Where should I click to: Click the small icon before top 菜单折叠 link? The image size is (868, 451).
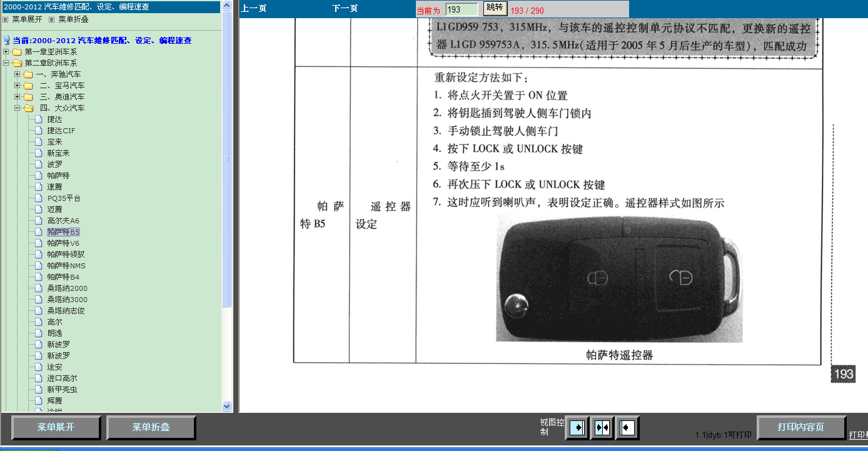53,19
